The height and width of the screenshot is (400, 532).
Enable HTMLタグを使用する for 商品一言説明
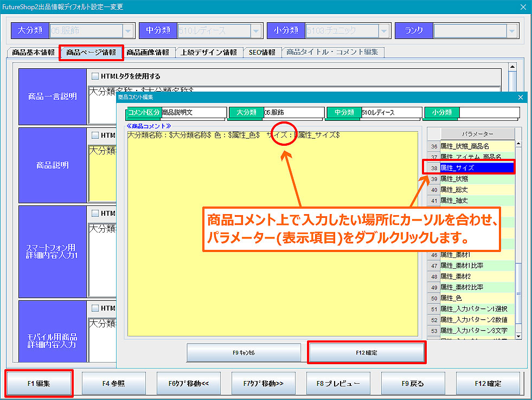tap(95, 76)
